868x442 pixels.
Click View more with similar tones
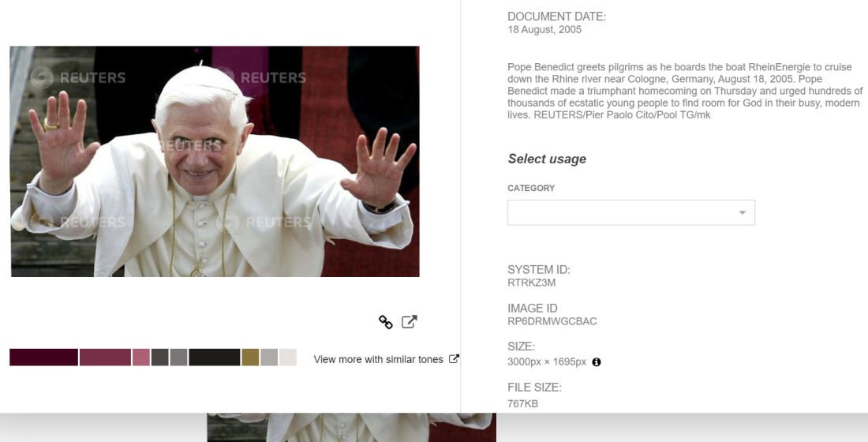click(378, 359)
